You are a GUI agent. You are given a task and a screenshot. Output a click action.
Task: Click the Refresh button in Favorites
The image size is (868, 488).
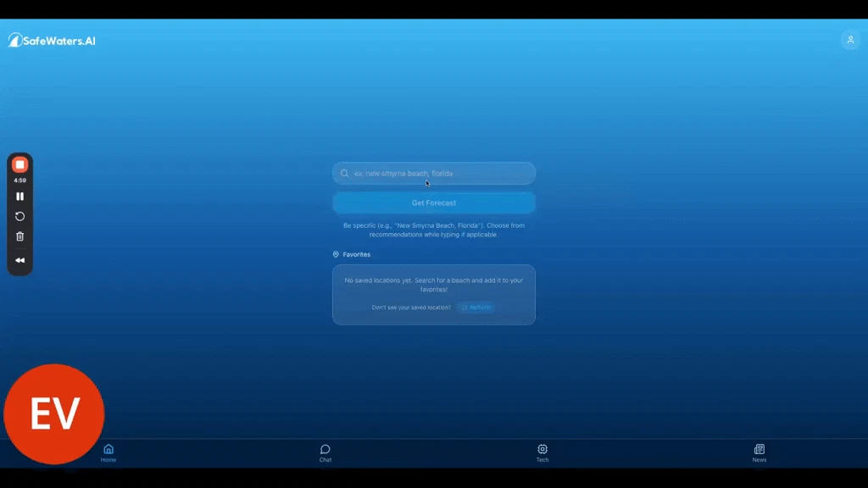pyautogui.click(x=476, y=307)
